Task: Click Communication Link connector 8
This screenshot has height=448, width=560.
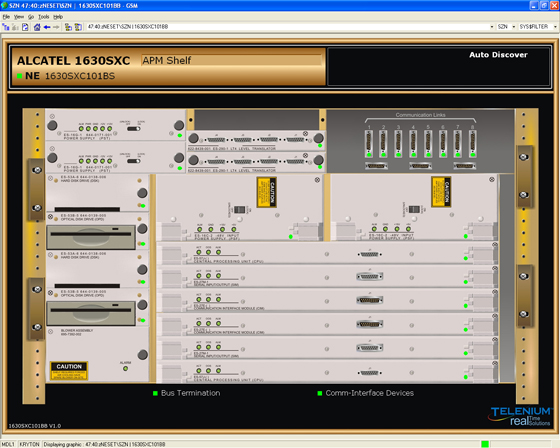Action: [472, 144]
